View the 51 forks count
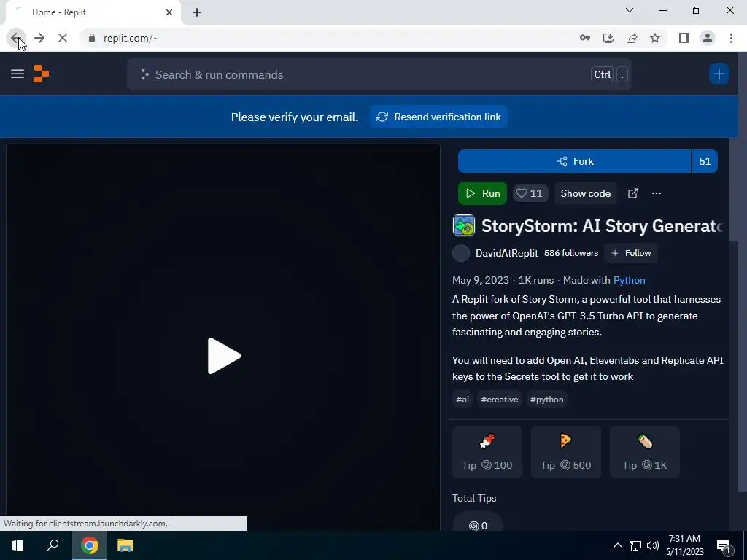Screen dimensions: 747x560 tap(705, 161)
